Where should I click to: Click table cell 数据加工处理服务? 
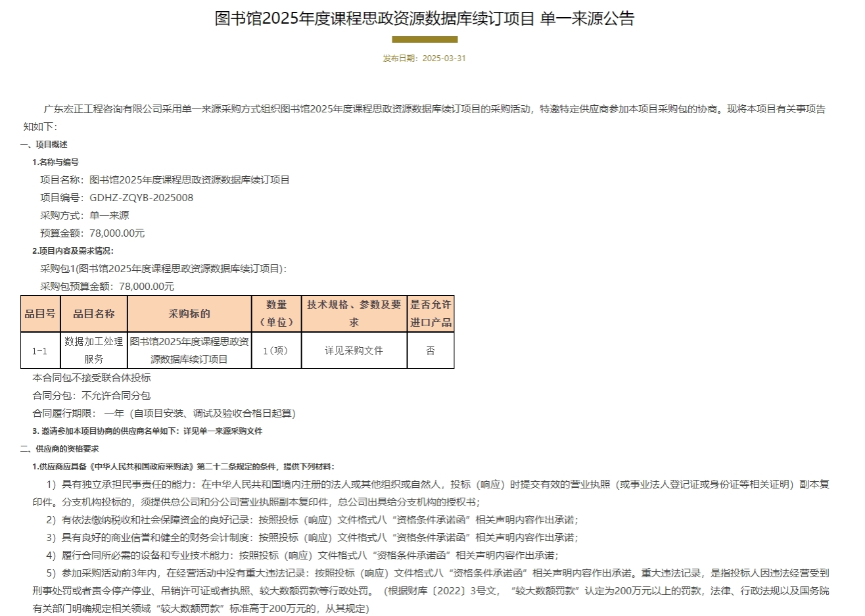tap(94, 350)
